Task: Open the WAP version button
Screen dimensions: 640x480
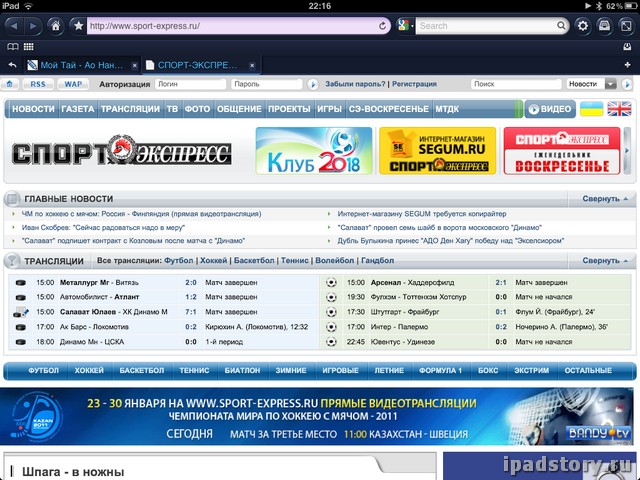Action: tap(73, 84)
